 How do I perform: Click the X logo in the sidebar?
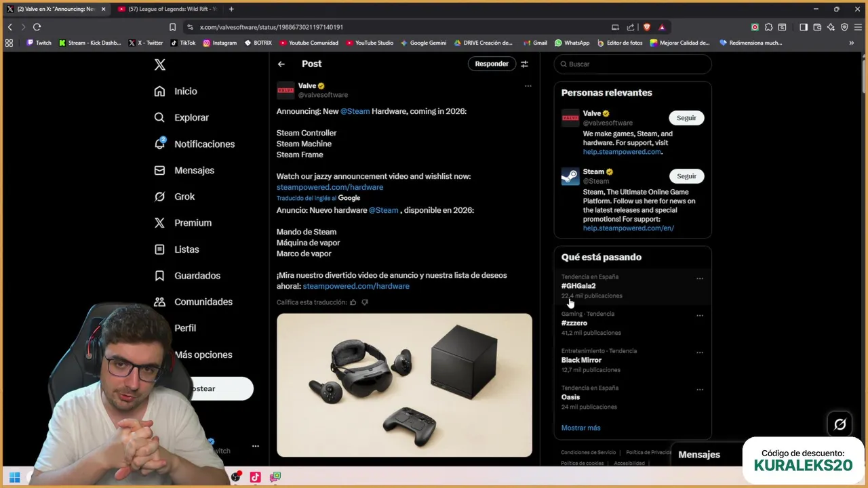pos(159,64)
